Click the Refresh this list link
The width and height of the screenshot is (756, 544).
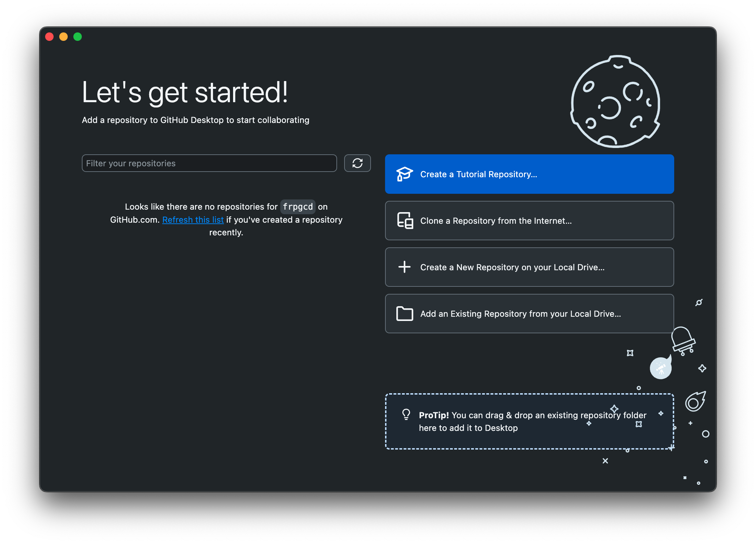coord(193,220)
